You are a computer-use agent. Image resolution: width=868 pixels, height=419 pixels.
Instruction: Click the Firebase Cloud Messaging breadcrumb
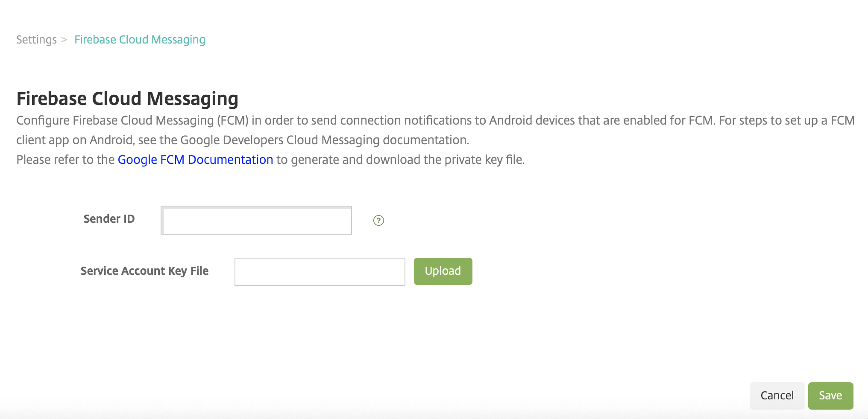pyautogui.click(x=140, y=40)
